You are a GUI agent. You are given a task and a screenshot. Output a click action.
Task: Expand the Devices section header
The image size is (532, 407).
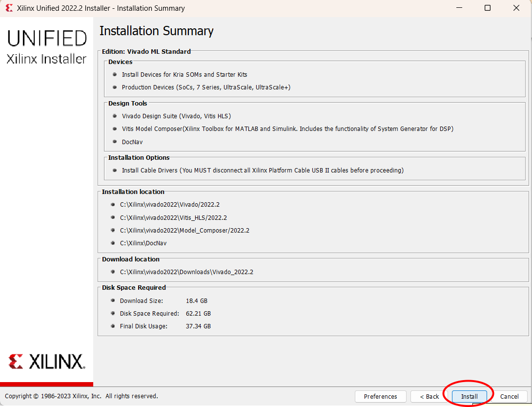[x=120, y=62]
